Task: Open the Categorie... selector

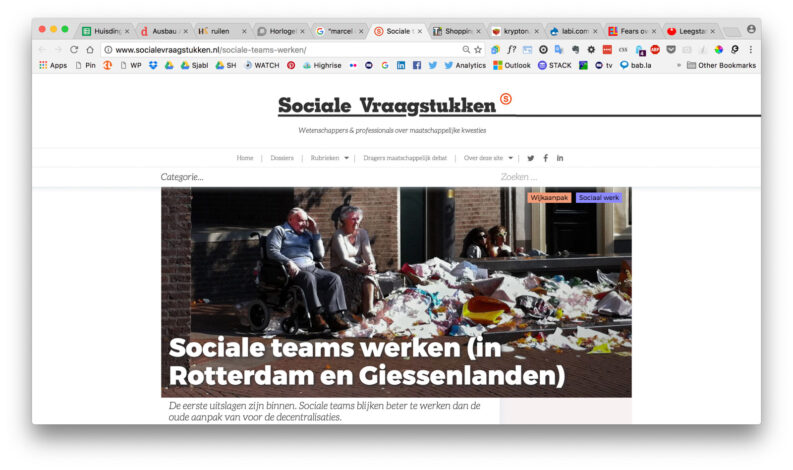Action: tap(182, 177)
